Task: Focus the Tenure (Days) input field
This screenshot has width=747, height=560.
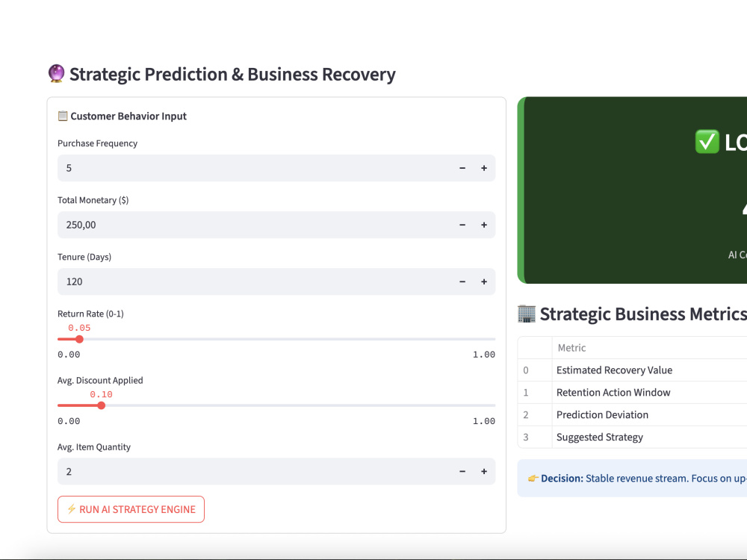Action: click(x=255, y=282)
